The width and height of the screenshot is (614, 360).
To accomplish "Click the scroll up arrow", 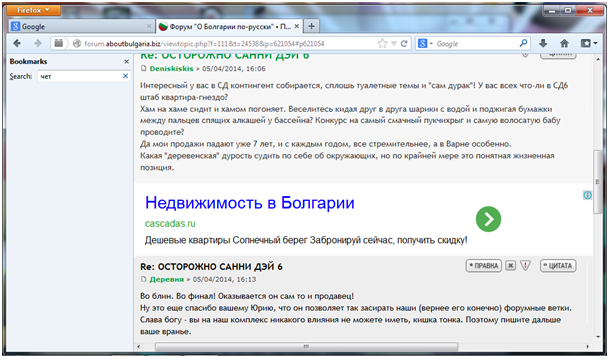I will [x=598, y=59].
